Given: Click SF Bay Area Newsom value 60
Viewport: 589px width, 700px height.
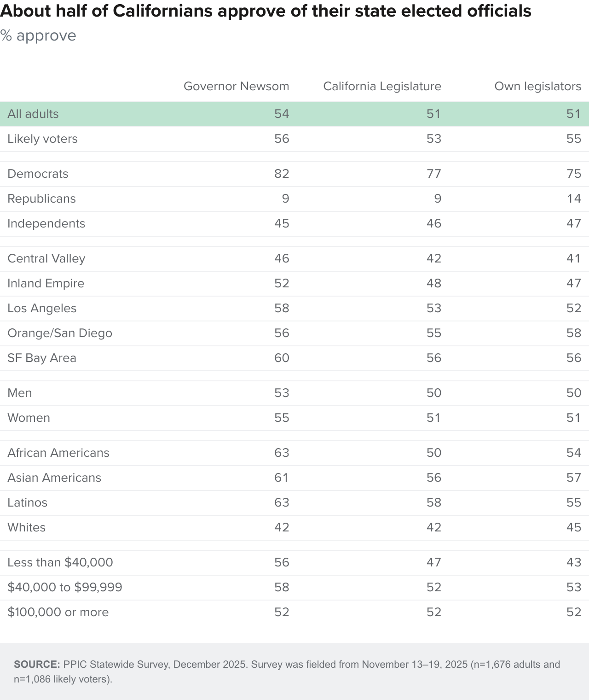Looking at the screenshot, I should tap(282, 358).
